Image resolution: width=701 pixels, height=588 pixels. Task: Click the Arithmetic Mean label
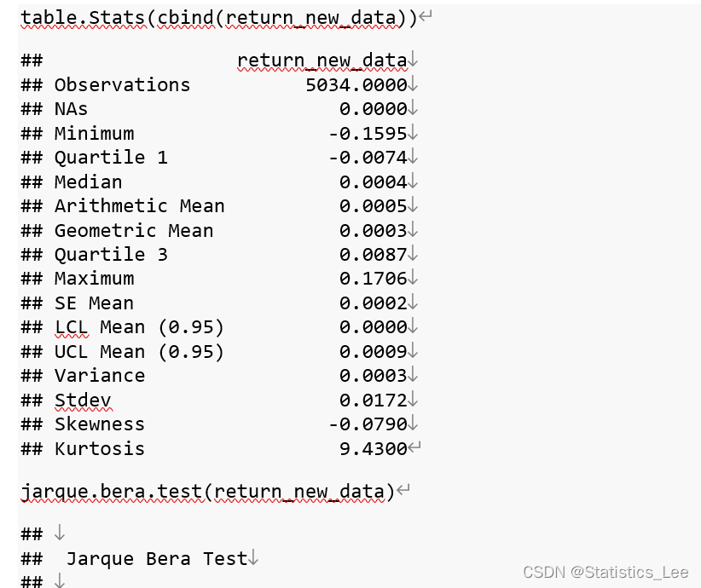(x=140, y=206)
